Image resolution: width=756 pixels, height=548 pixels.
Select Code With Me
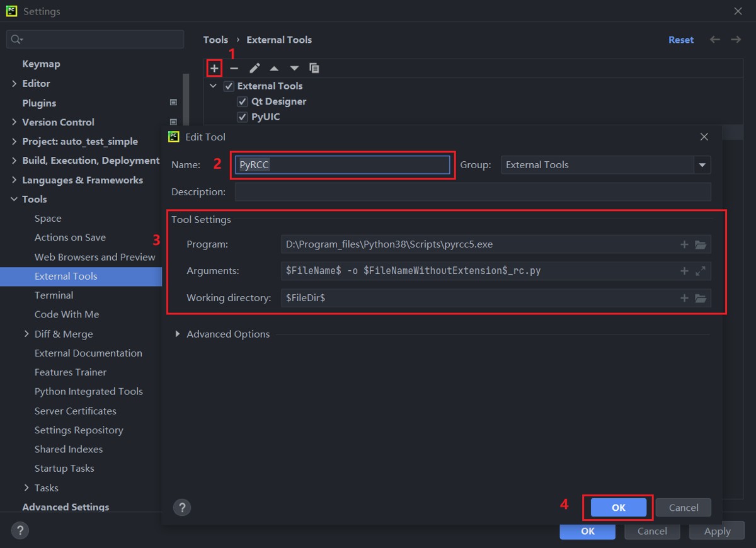point(67,314)
